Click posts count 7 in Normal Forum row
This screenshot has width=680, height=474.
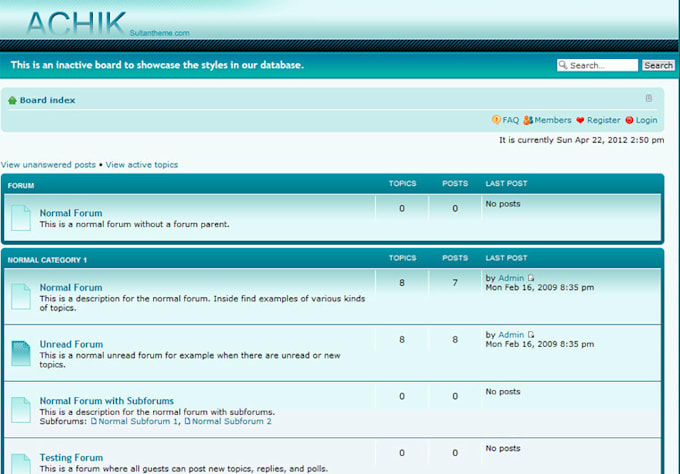(455, 283)
